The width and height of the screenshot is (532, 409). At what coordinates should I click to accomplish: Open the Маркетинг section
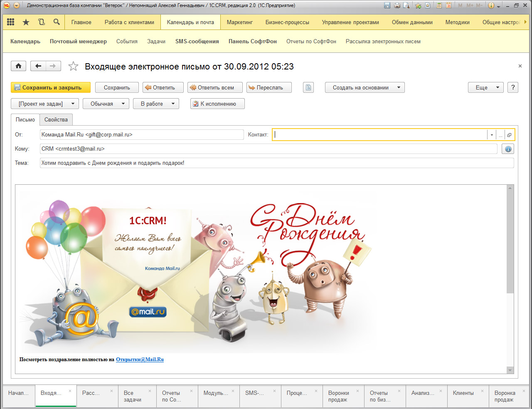tap(240, 22)
